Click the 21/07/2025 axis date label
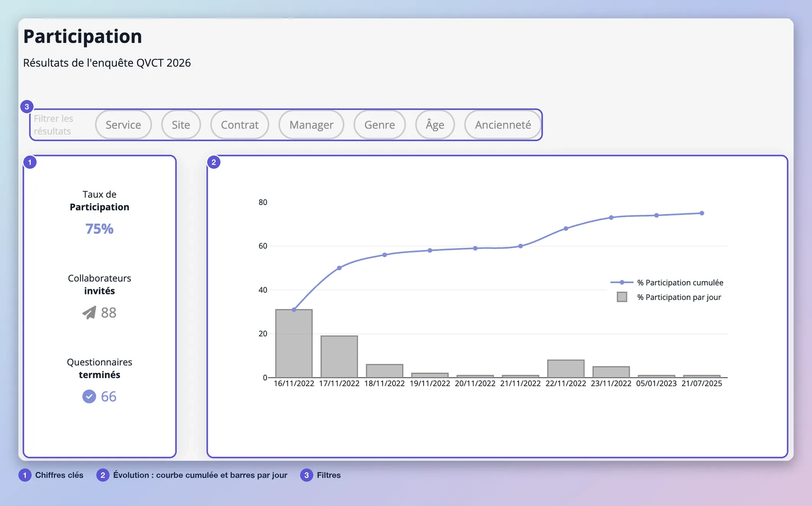The width and height of the screenshot is (812, 506). 702,383
